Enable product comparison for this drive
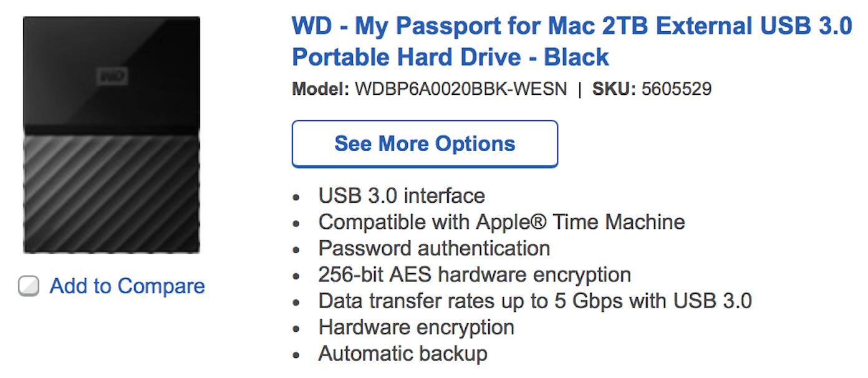This screenshot has height=378, width=868. [29, 286]
